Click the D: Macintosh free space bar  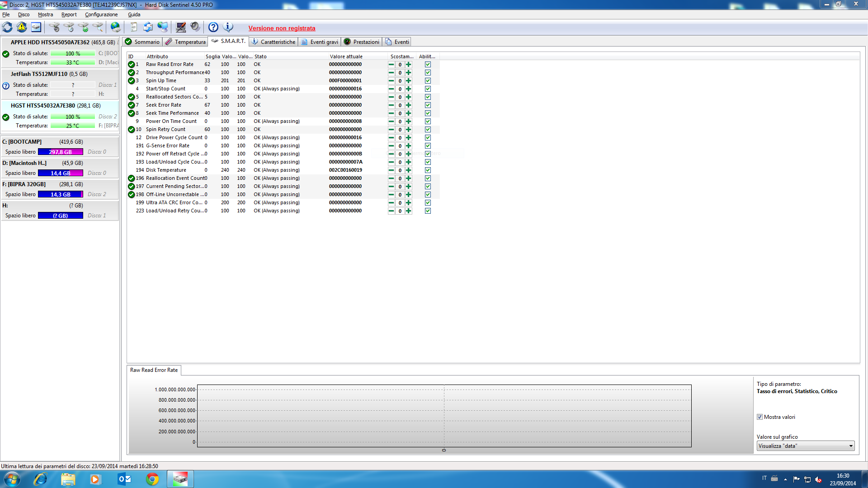click(61, 174)
